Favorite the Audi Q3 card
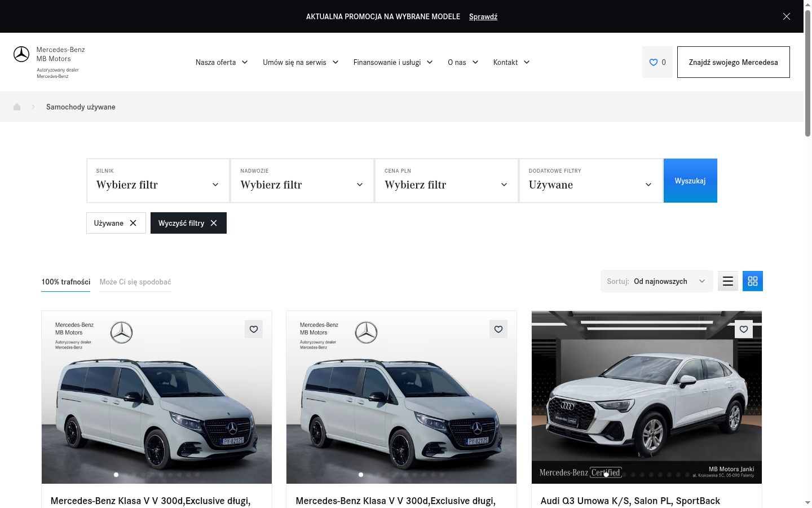The width and height of the screenshot is (812, 508). pos(744,329)
